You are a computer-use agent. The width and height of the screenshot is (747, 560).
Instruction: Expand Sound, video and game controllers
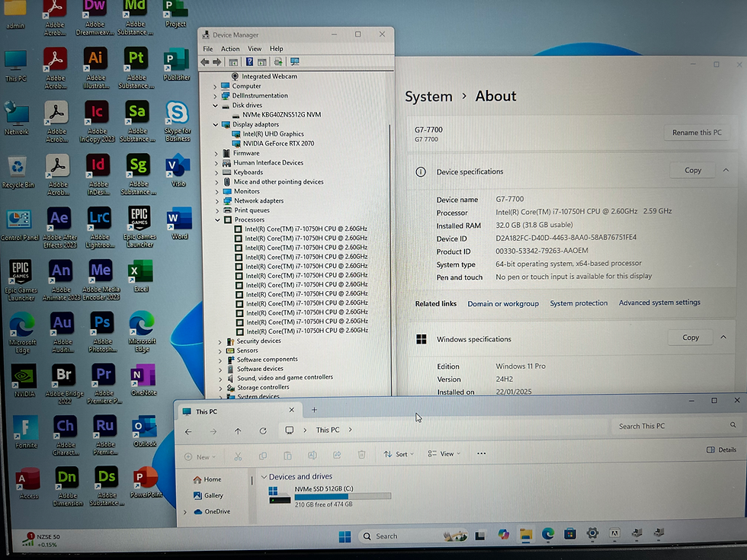tap(220, 379)
